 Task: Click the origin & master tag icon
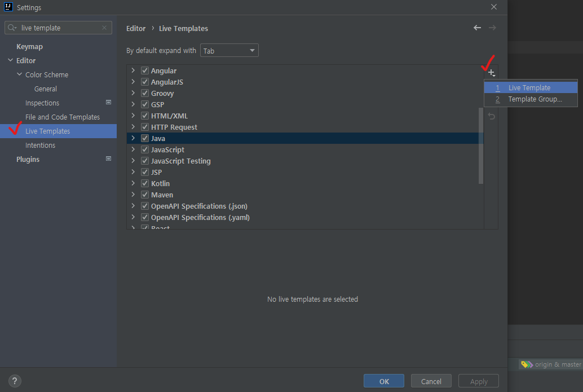click(527, 364)
